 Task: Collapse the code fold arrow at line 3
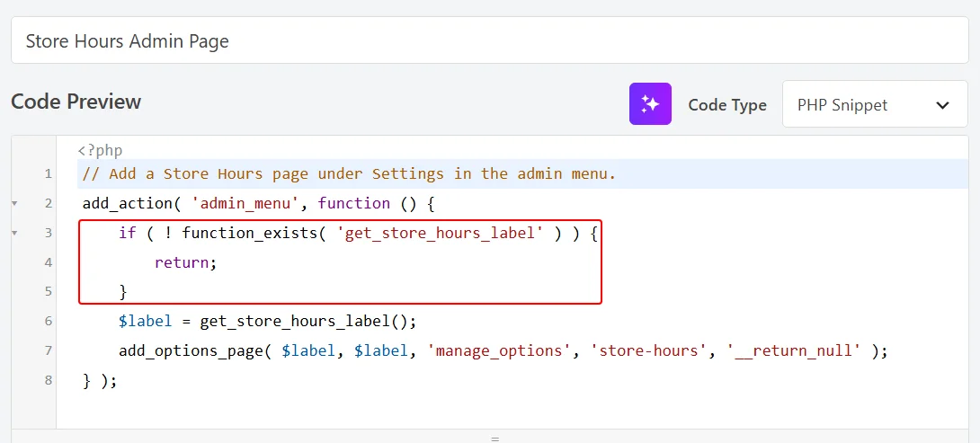(x=14, y=233)
